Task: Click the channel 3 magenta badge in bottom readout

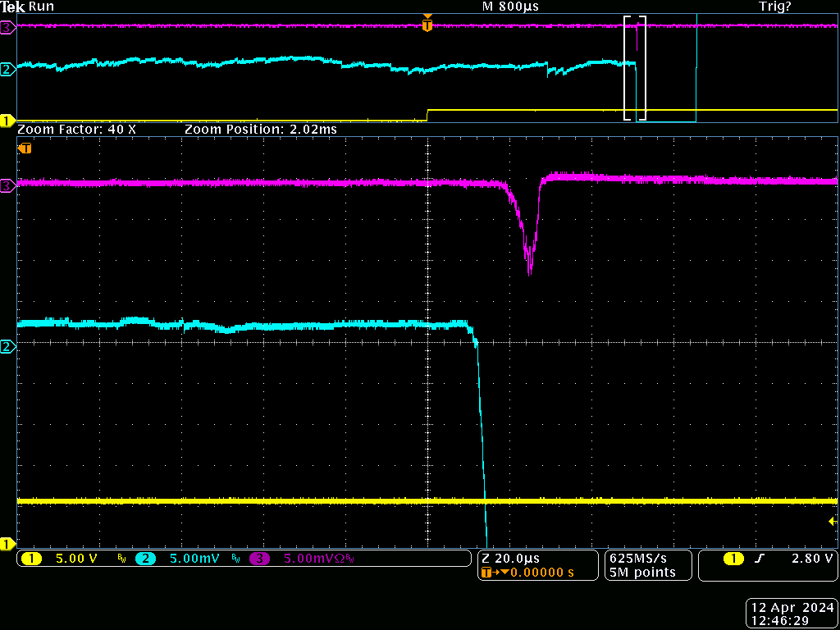Action: pos(260,559)
